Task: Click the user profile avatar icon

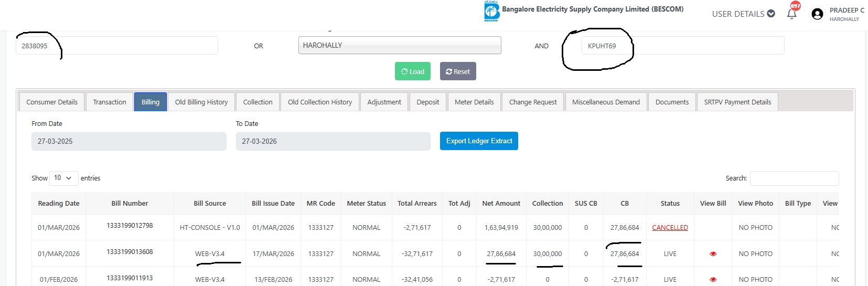Action: click(x=817, y=14)
